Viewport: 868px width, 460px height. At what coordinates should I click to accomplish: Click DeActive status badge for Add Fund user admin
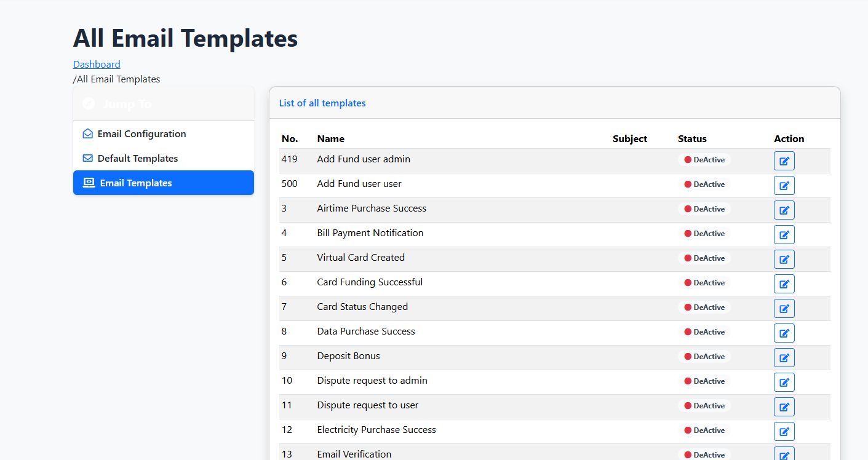click(x=704, y=160)
